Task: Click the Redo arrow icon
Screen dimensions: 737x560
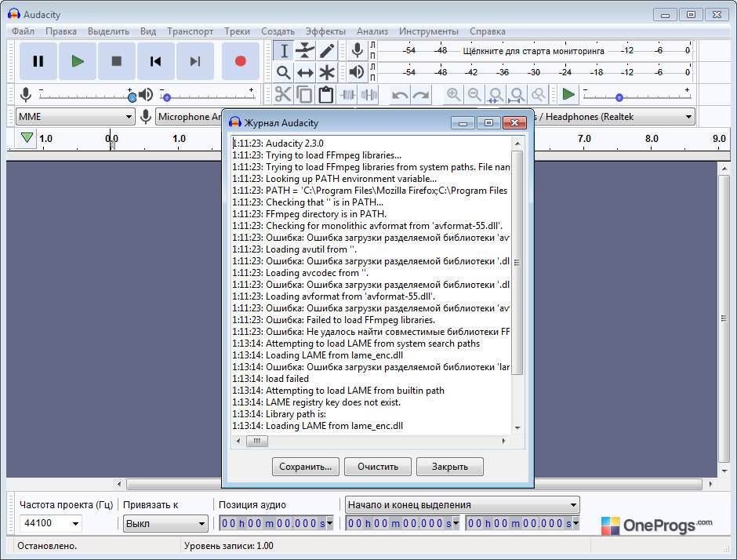Action: point(421,94)
